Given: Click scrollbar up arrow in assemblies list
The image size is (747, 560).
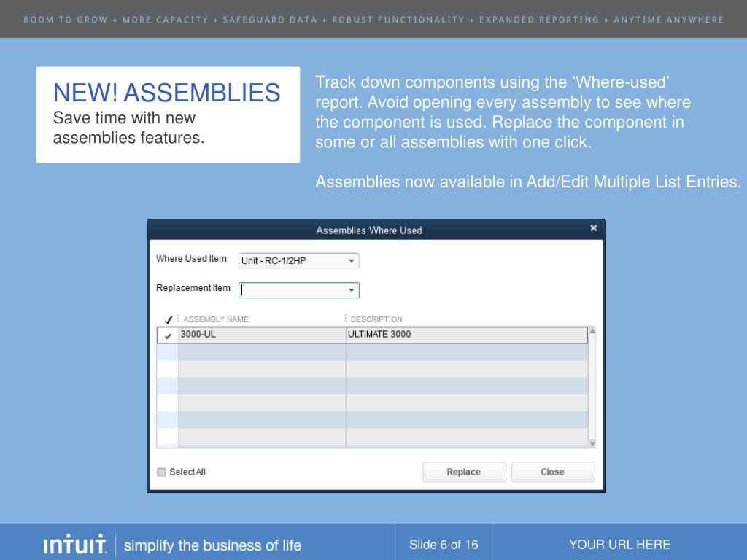Looking at the screenshot, I should (592, 330).
